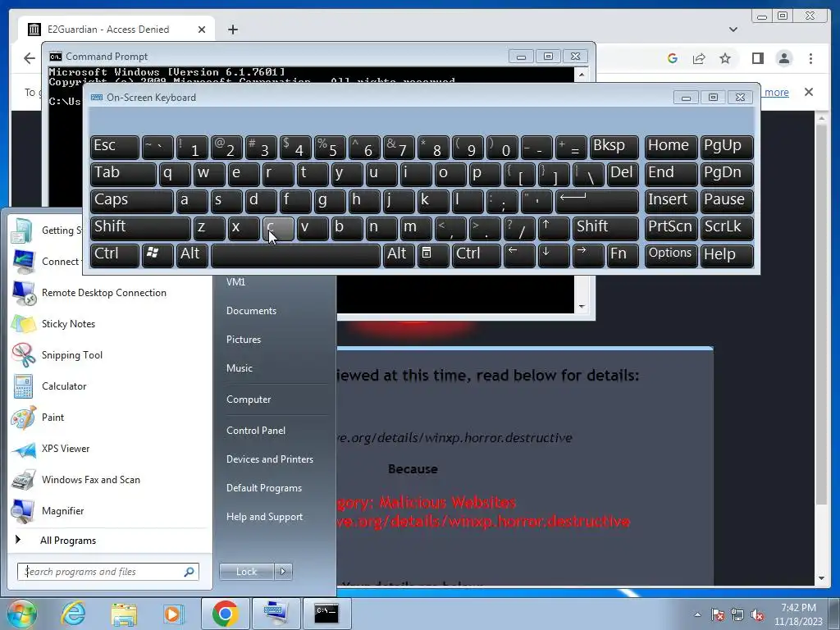840x630 pixels.
Task: Toggle left Shift key on On-Screen Keyboard
Action: 140,228
